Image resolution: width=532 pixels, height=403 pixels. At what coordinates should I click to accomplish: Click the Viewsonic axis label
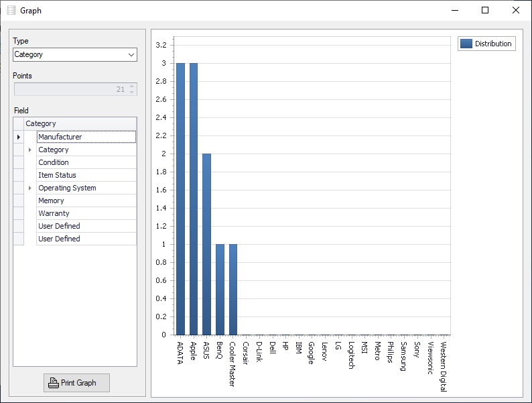tap(430, 358)
